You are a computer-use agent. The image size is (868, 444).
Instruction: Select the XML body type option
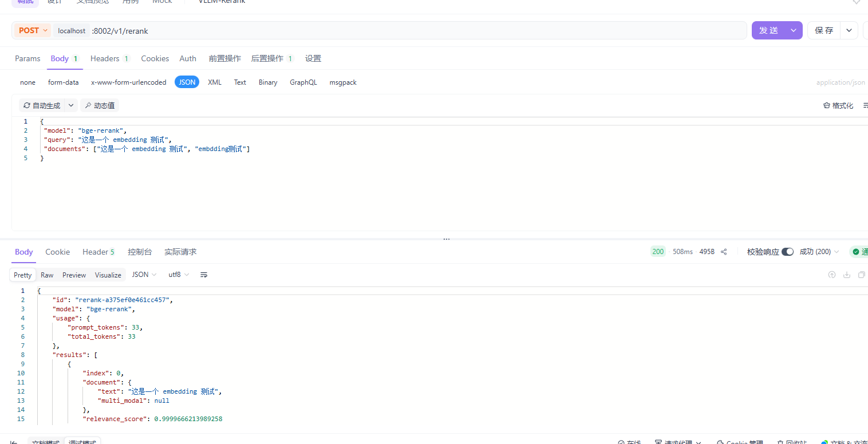(214, 82)
